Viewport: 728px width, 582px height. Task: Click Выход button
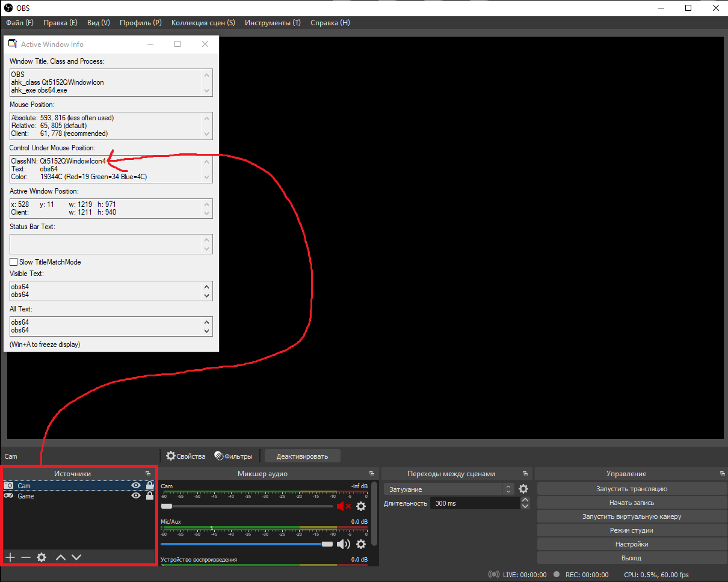(632, 558)
